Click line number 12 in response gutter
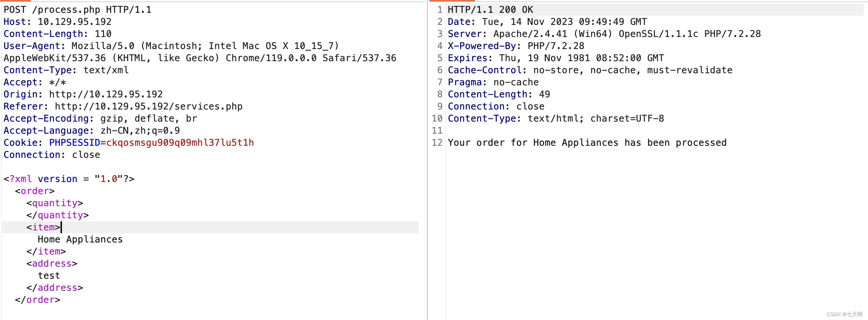Viewport: 868px width, 320px height. [x=437, y=143]
